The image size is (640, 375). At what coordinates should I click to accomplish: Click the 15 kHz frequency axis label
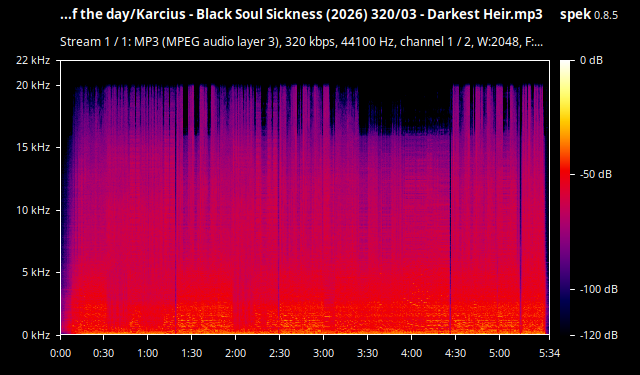[x=33, y=147]
